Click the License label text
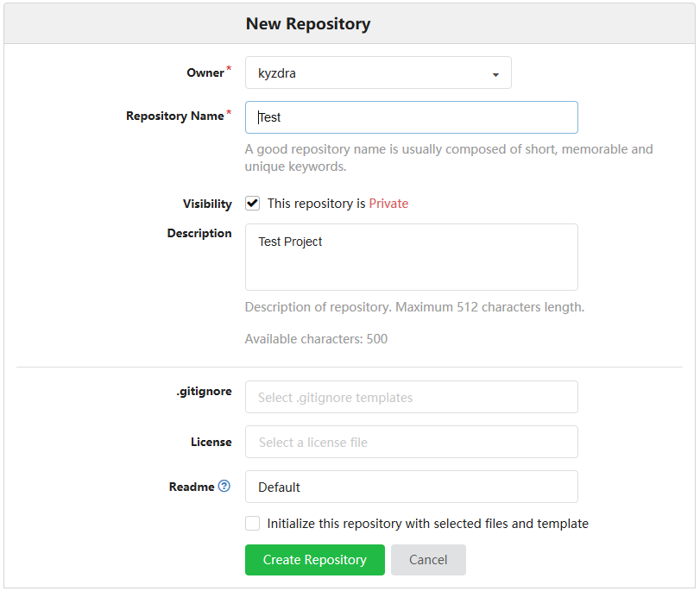700x591 pixels. coord(211,442)
